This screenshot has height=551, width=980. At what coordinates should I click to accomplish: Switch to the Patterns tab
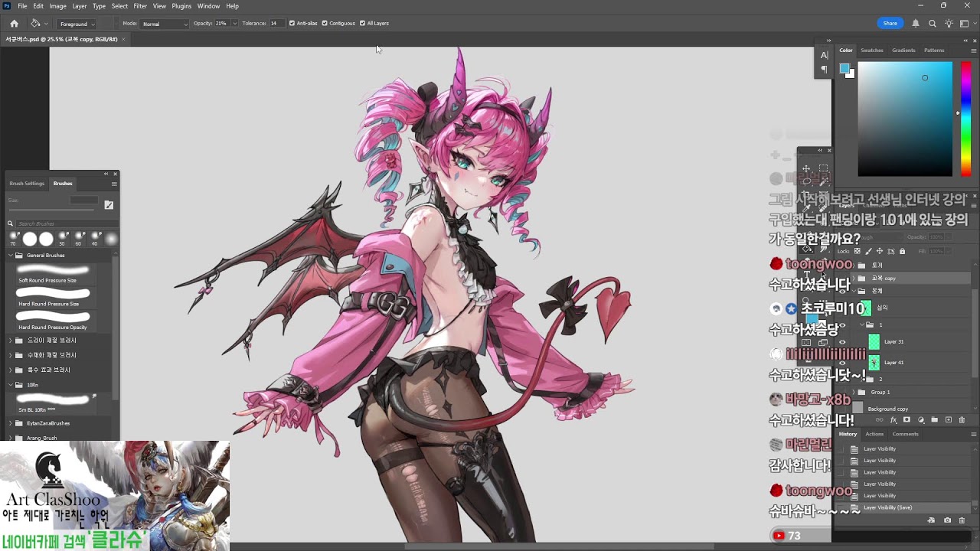[x=934, y=51]
